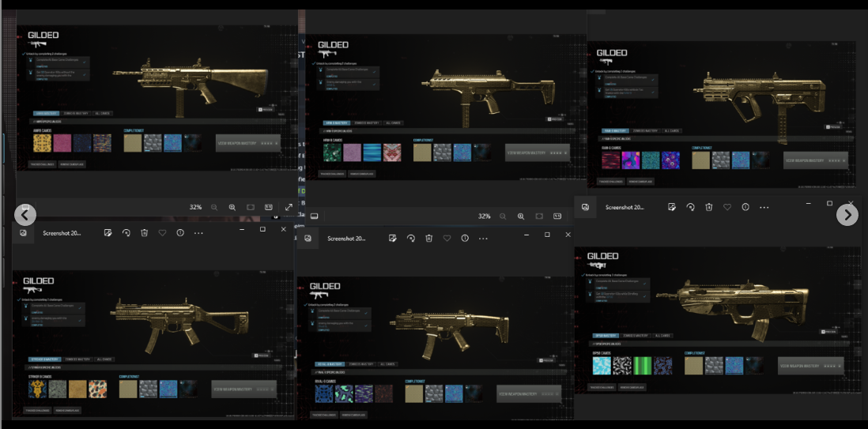Click the Gilded title in the RAM-9 screenshot
The width and height of the screenshot is (868, 429).
[x=612, y=53]
